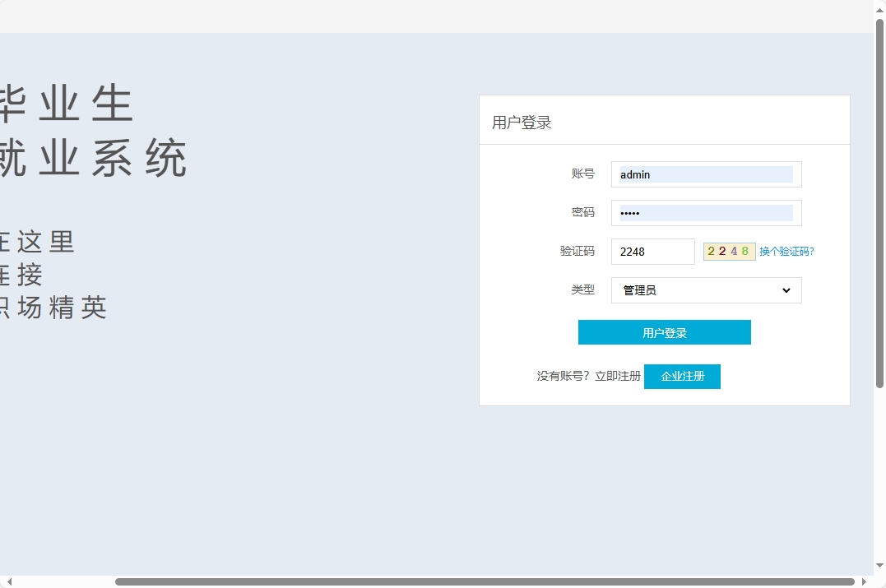Click the 密码 password input field
Viewport: 886px width, 588px height.
point(706,212)
